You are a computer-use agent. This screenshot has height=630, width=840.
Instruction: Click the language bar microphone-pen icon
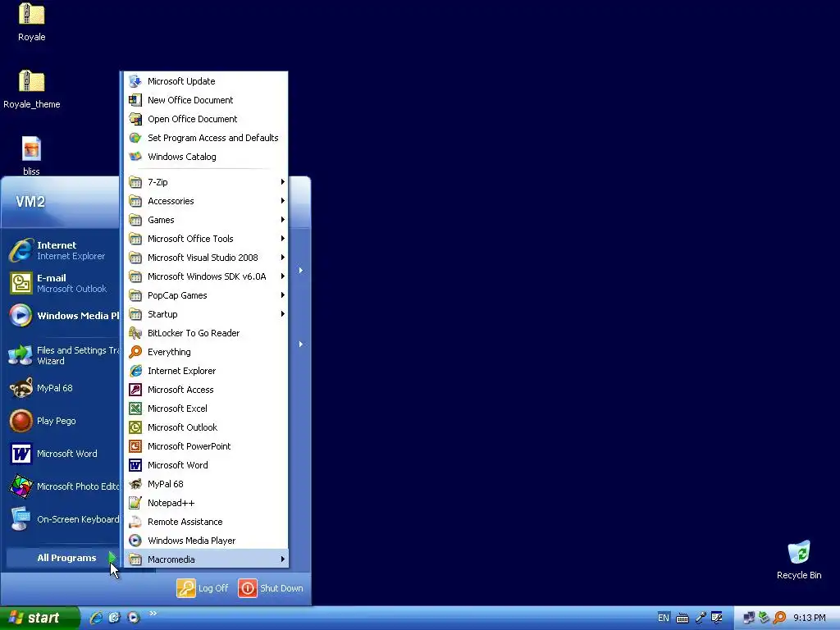701,618
